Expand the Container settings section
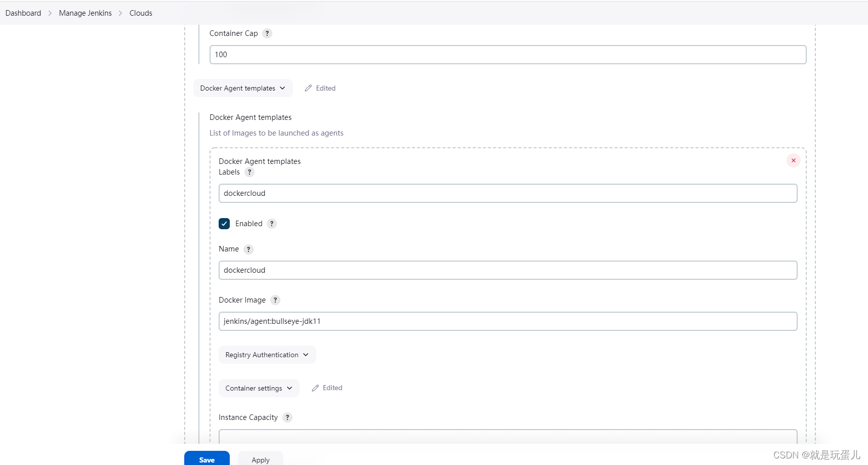Screen dimensions: 868x465 [259, 388]
